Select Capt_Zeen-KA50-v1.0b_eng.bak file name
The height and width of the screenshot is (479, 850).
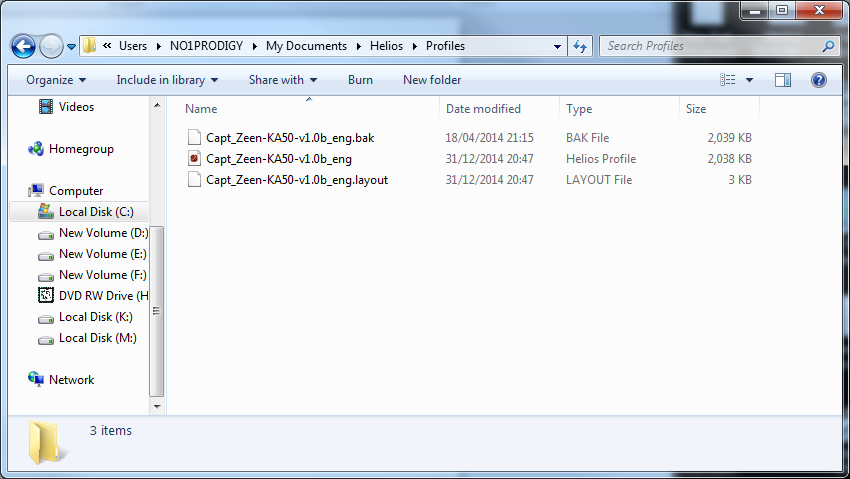click(290, 138)
